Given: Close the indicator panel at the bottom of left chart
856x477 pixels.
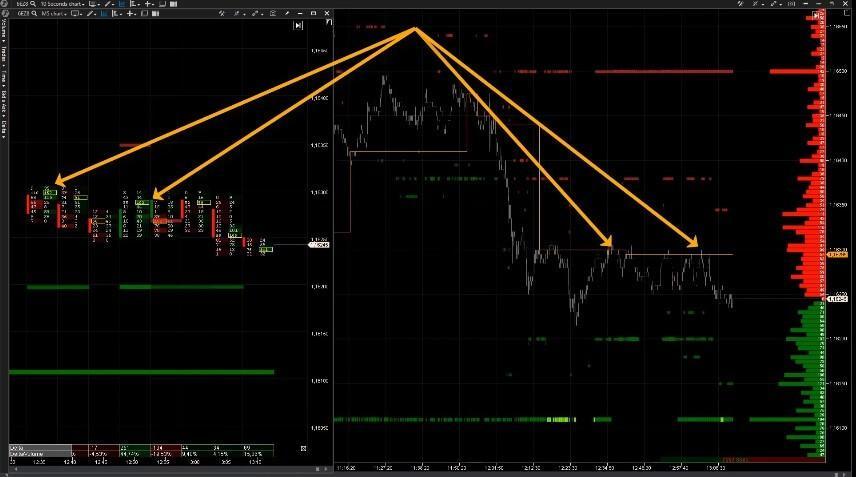Looking at the screenshot, I should 303,450.
